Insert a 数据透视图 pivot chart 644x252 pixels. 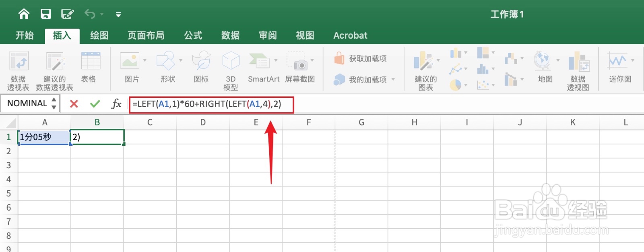pos(578,70)
